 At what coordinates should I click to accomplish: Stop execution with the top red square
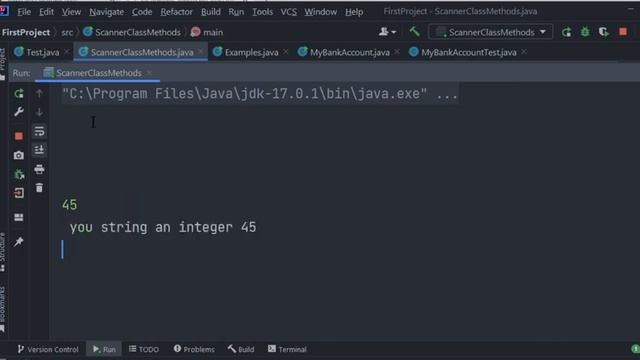623,32
